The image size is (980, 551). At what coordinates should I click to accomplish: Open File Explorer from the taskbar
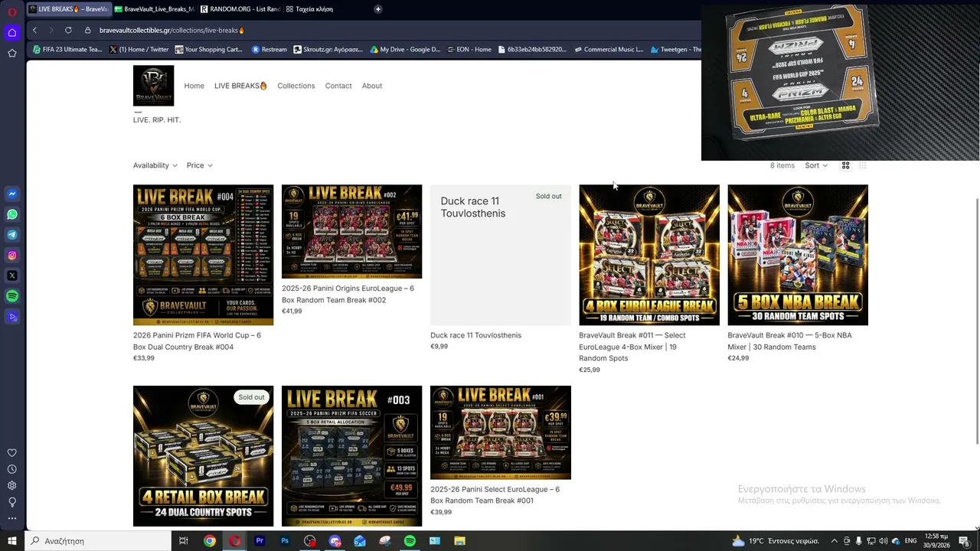(459, 541)
